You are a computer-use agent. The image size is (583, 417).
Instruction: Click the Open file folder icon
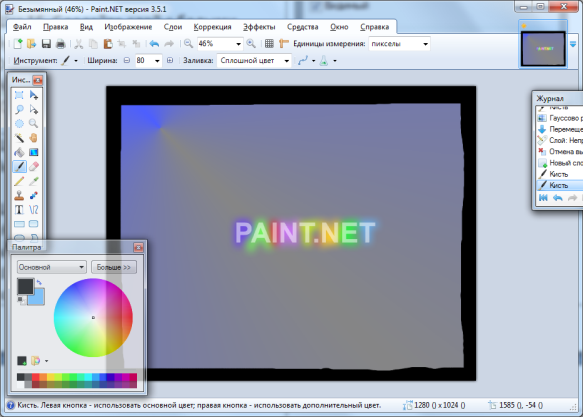click(32, 44)
